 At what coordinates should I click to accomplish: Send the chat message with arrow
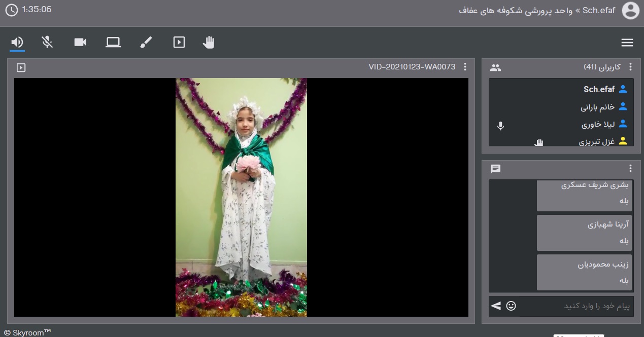point(496,306)
